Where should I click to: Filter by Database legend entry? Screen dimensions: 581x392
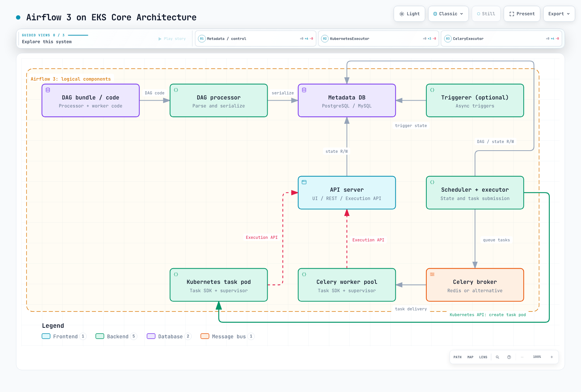coord(169,336)
